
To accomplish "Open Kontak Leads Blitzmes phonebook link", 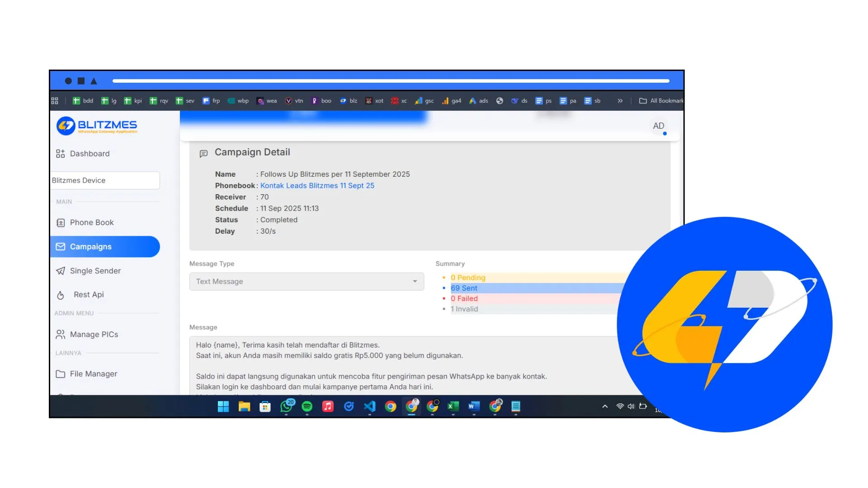I will tap(317, 186).
